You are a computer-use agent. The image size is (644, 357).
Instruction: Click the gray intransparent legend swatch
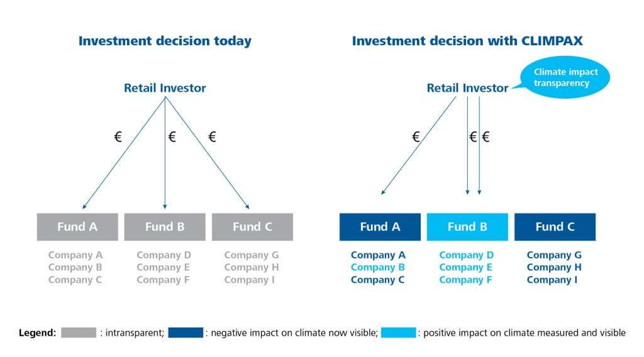point(79,332)
